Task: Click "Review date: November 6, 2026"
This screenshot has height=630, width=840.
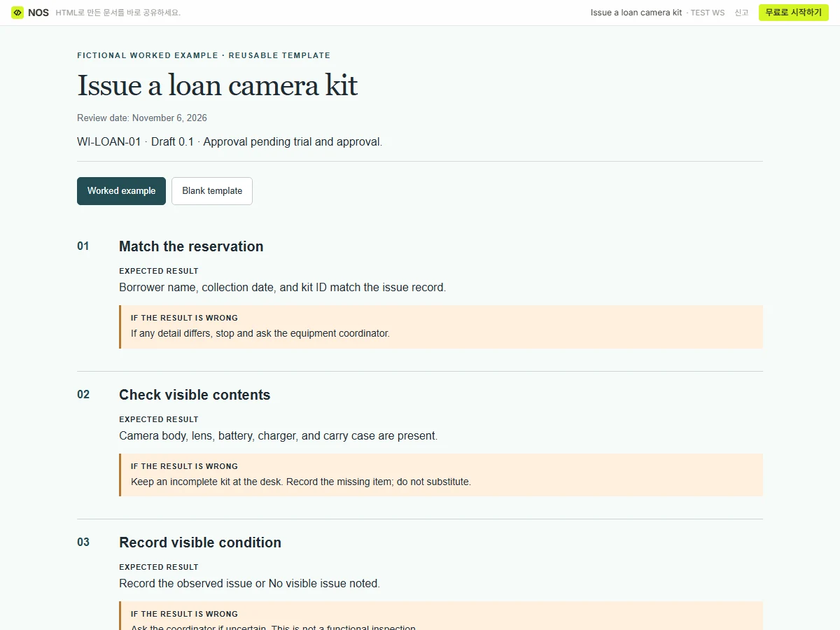Action: coord(142,118)
